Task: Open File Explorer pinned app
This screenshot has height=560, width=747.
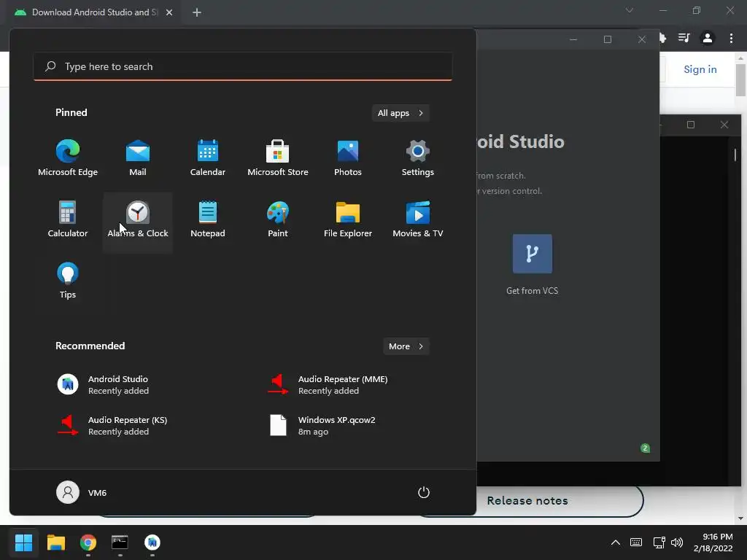Action: click(348, 220)
